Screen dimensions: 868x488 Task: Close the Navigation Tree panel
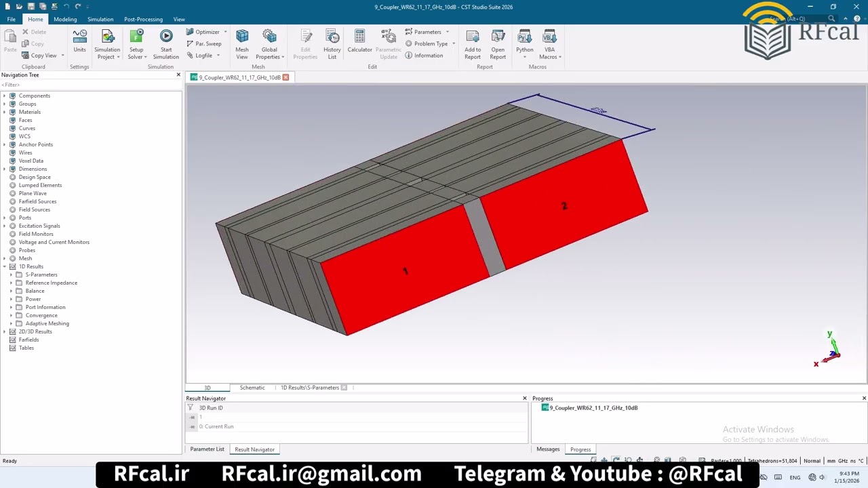[178, 75]
